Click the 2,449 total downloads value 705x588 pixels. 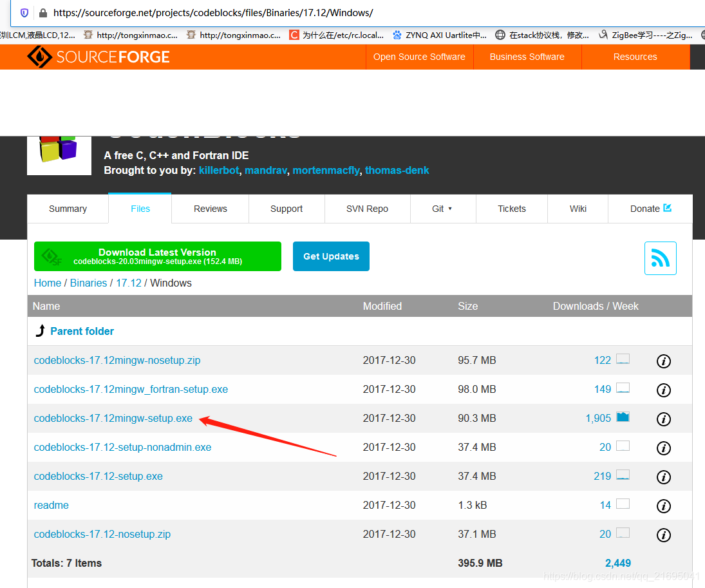point(618,564)
